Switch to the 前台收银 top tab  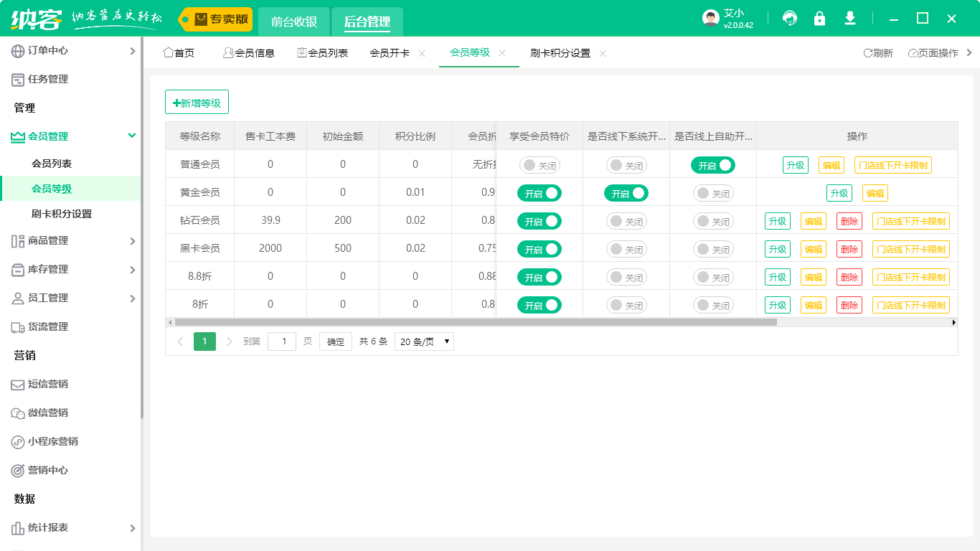point(294,22)
